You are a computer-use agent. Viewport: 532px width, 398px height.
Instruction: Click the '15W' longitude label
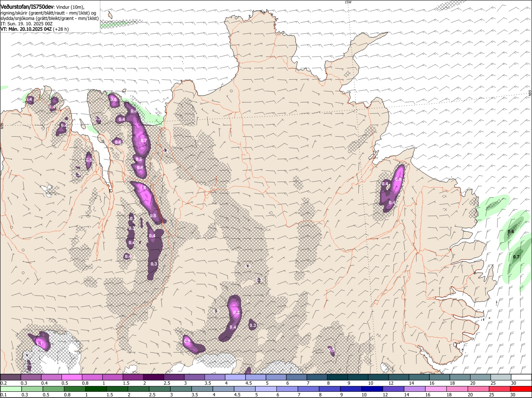pos(348,2)
